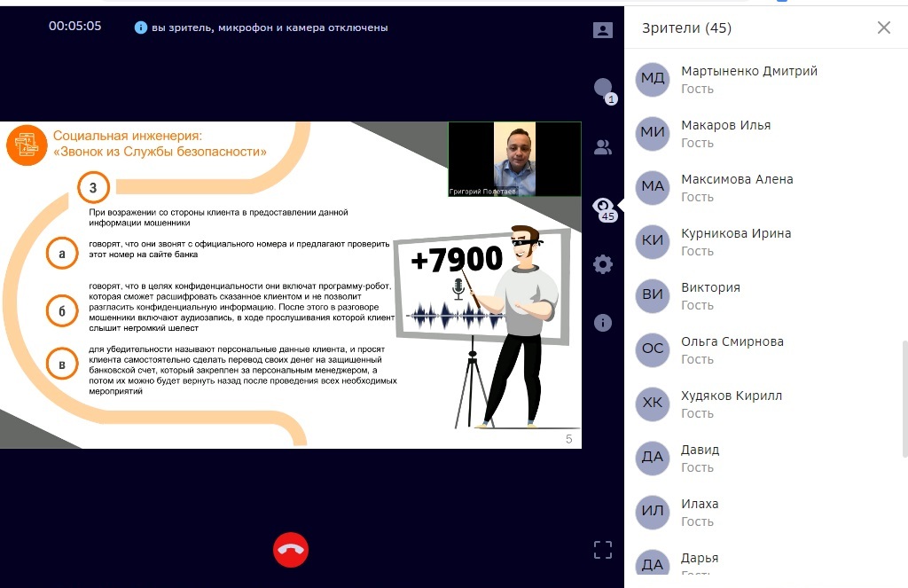
Task: Select viewer Максимова Алена
Action: (736, 179)
